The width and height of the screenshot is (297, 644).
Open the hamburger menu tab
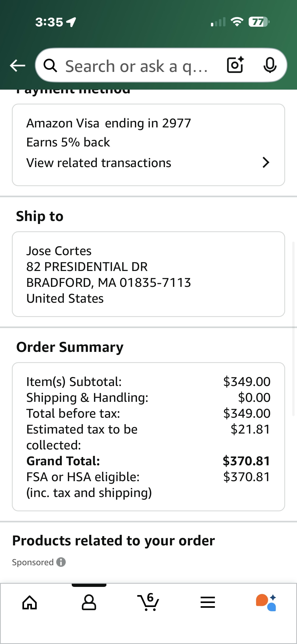point(208,603)
